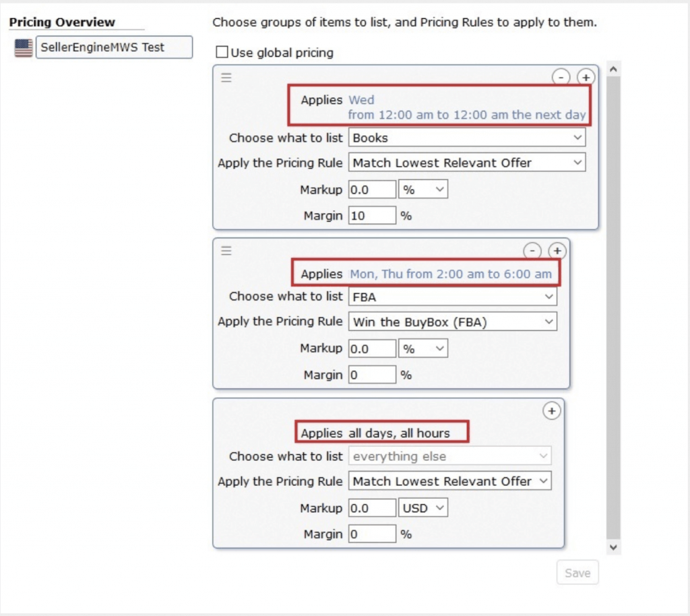Viewport: 690px width, 616px height.
Task: Open Pricing Rule dropdown in everything else card
Action: pos(449,481)
